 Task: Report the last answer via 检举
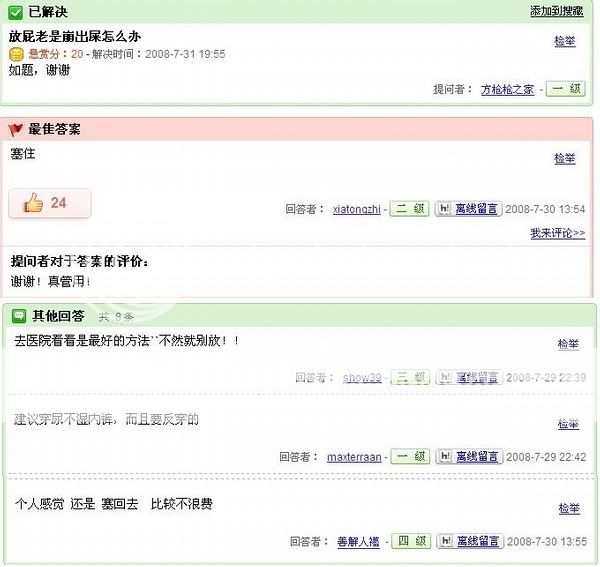[x=569, y=508]
